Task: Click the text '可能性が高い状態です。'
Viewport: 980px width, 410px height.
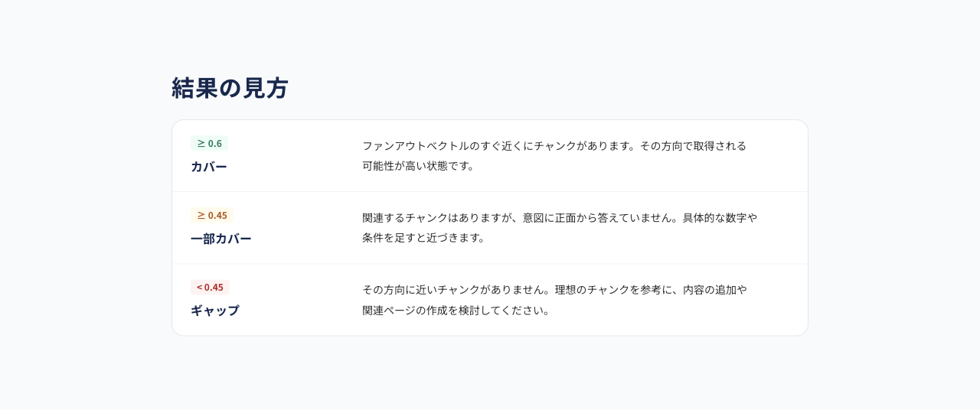Action: click(419, 165)
